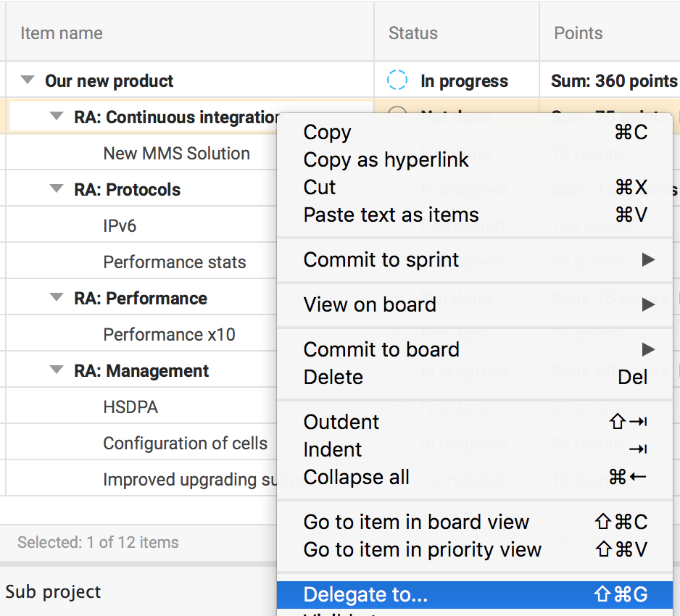Select the New MMS Solution item
The width and height of the screenshot is (680, 616).
click(176, 153)
